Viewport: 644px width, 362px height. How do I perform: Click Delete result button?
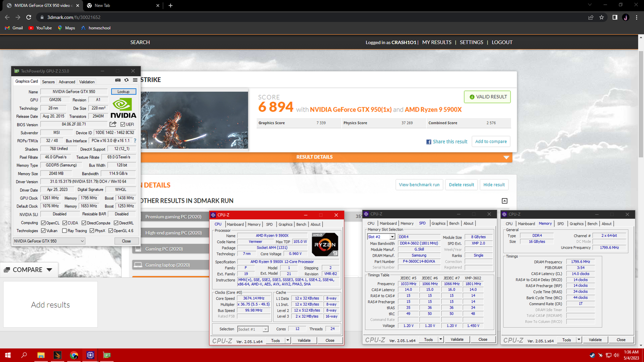point(462,185)
